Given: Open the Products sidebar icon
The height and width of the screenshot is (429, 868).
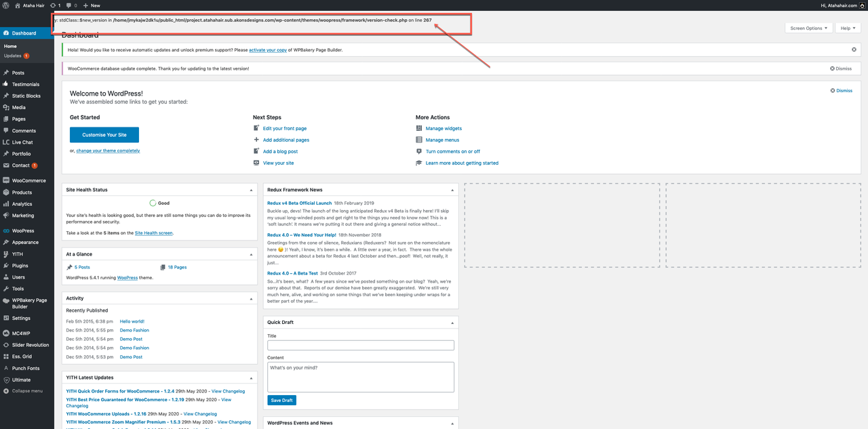Looking at the screenshot, I should [x=6, y=192].
